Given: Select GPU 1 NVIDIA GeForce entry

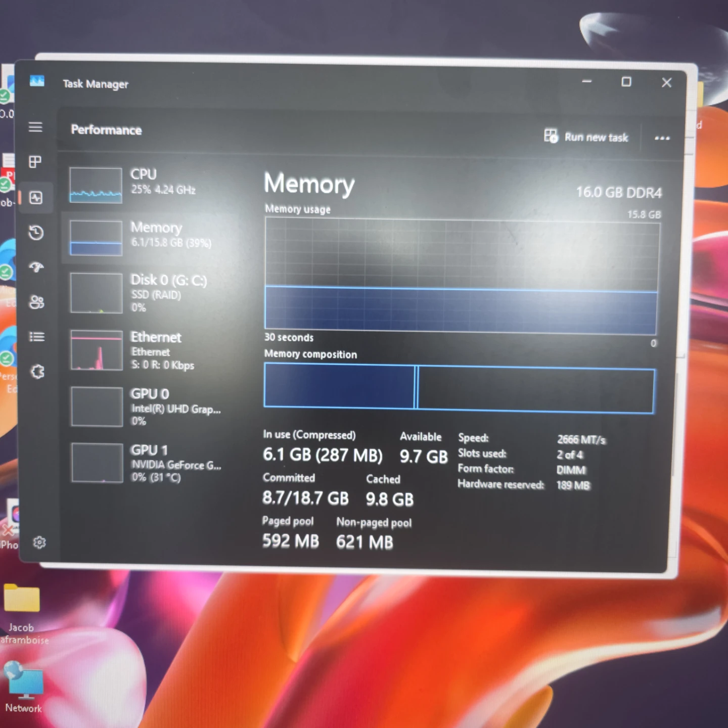Looking at the screenshot, I should pyautogui.click(x=152, y=463).
